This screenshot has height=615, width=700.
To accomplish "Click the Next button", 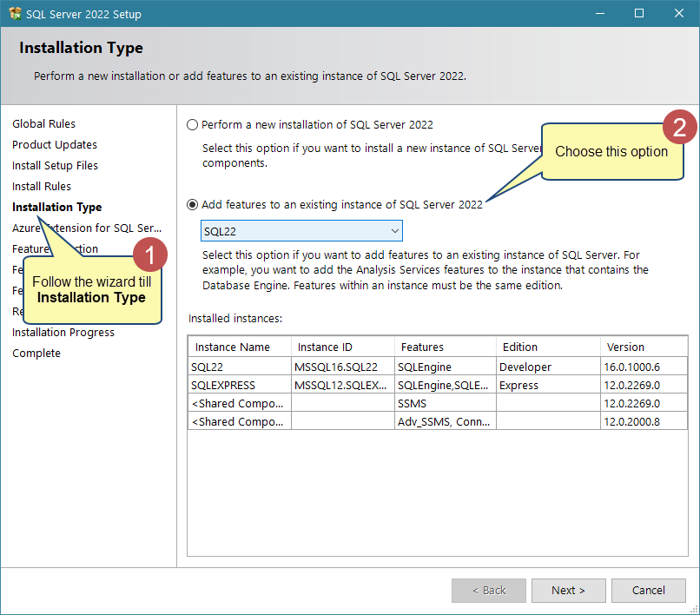I will [x=568, y=591].
